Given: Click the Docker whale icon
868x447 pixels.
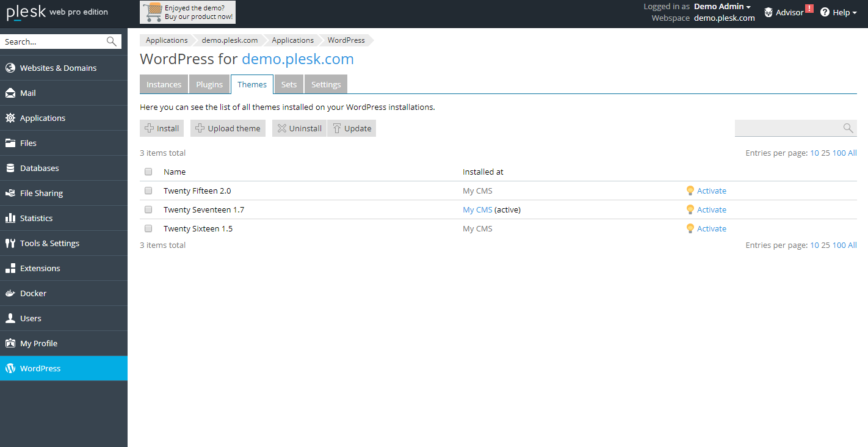Looking at the screenshot, I should click(x=10, y=293).
